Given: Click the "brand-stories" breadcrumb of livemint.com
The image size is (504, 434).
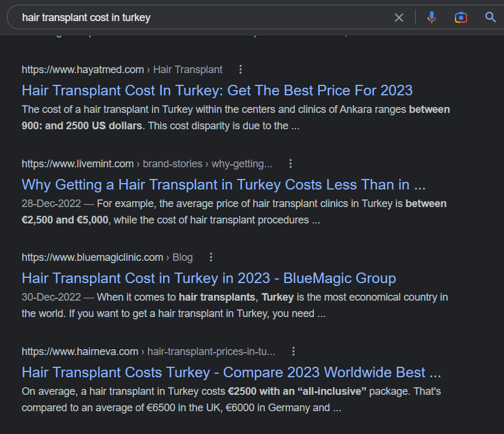Looking at the screenshot, I should click(x=172, y=164).
